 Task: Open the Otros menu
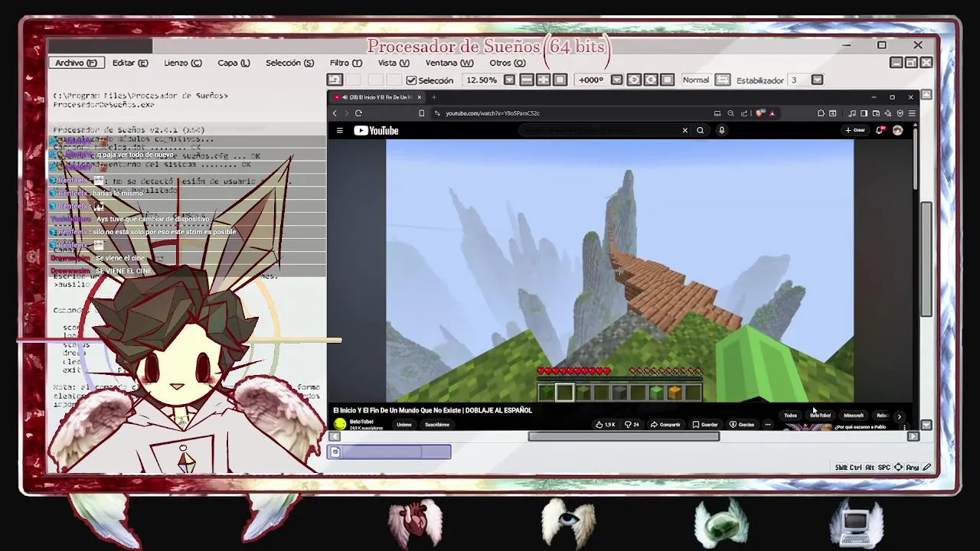[x=508, y=63]
